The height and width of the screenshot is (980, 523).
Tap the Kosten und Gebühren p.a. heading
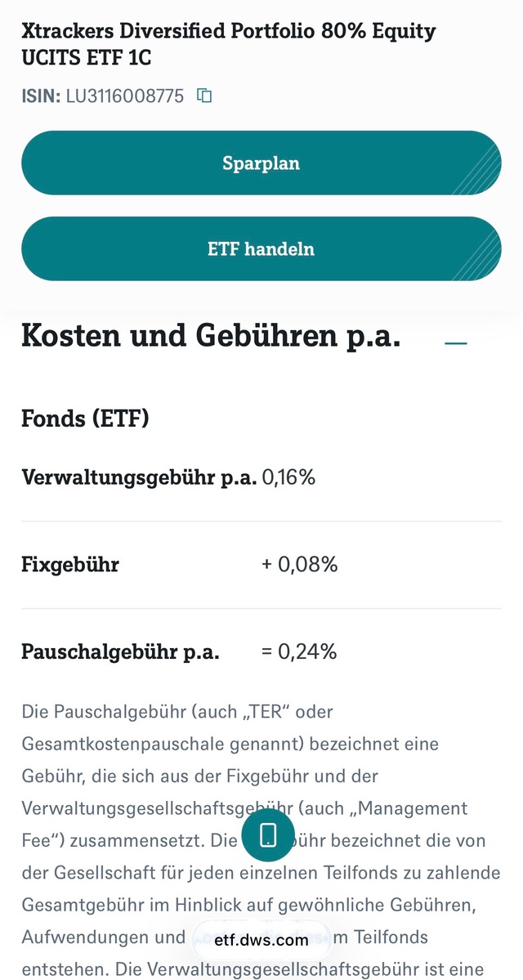[211, 336]
